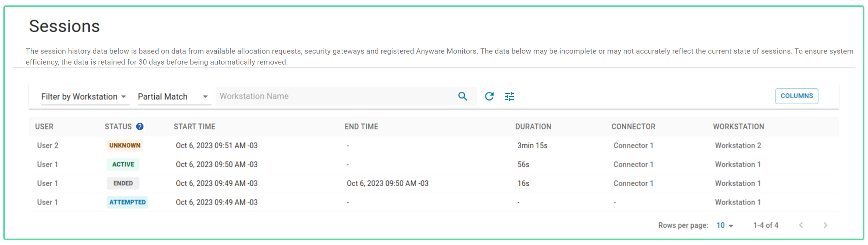The image size is (868, 245).
Task: Click end time Oct 6, 2023 09:50 AM
Action: click(x=387, y=183)
